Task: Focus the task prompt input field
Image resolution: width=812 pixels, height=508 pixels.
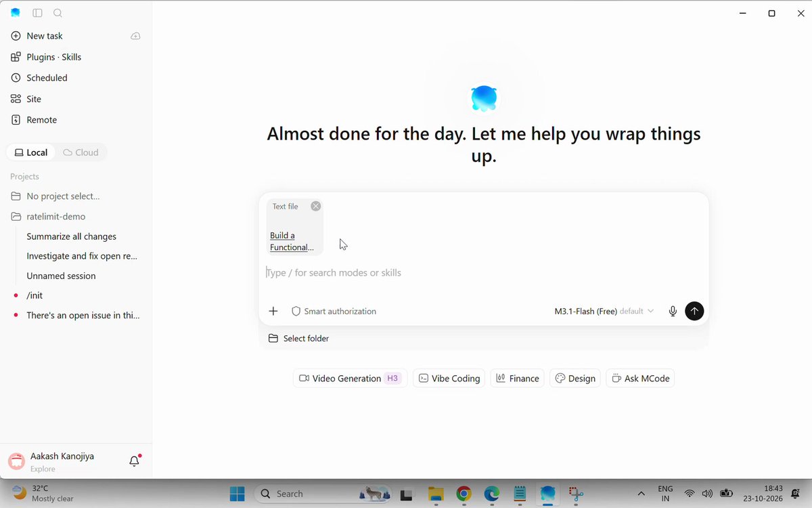Action: [x=484, y=273]
